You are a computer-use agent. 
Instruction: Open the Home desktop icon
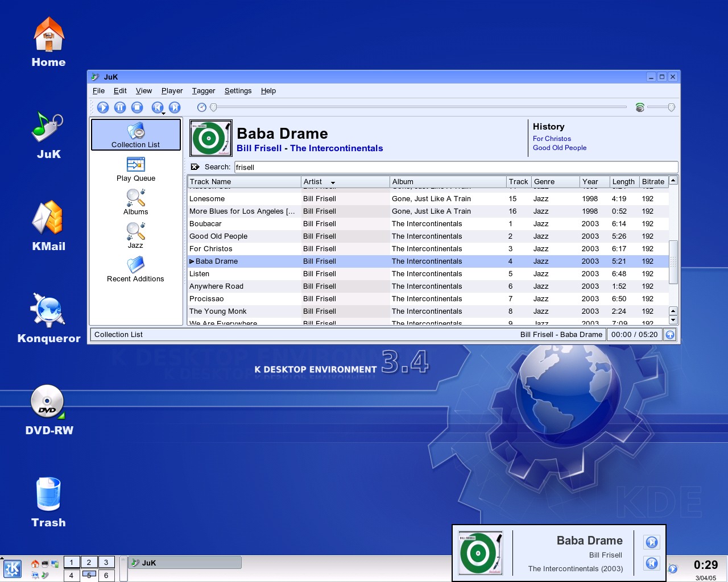[x=48, y=43]
